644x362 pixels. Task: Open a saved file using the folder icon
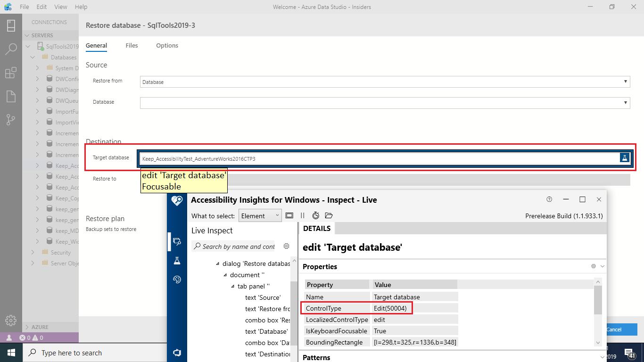click(329, 215)
